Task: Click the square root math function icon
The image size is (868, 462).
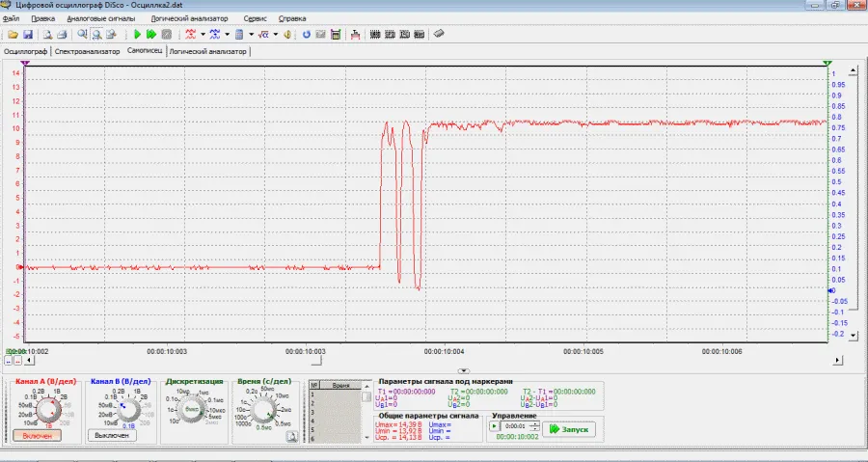Action: 263,35
